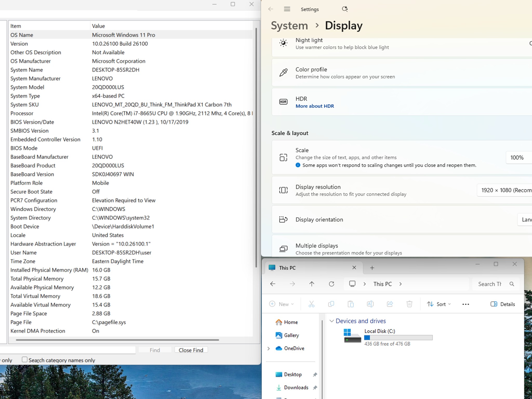The height and width of the screenshot is (399, 532).
Task: Open the Scale 100% dropdown
Action: tap(519, 158)
